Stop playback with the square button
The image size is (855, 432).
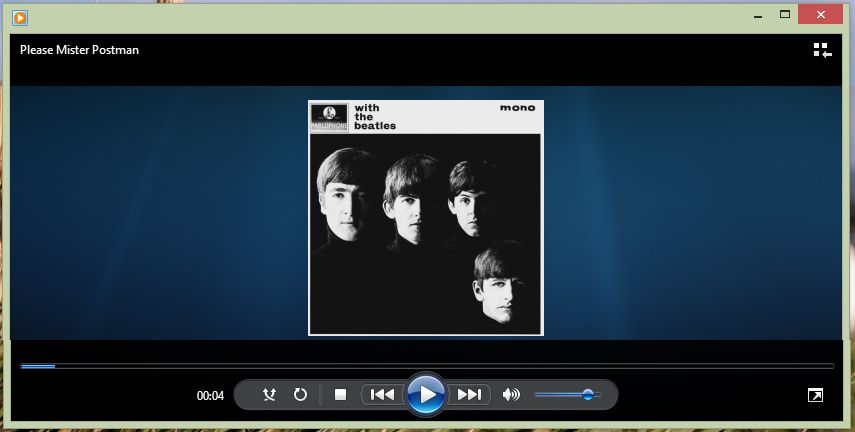click(x=340, y=394)
